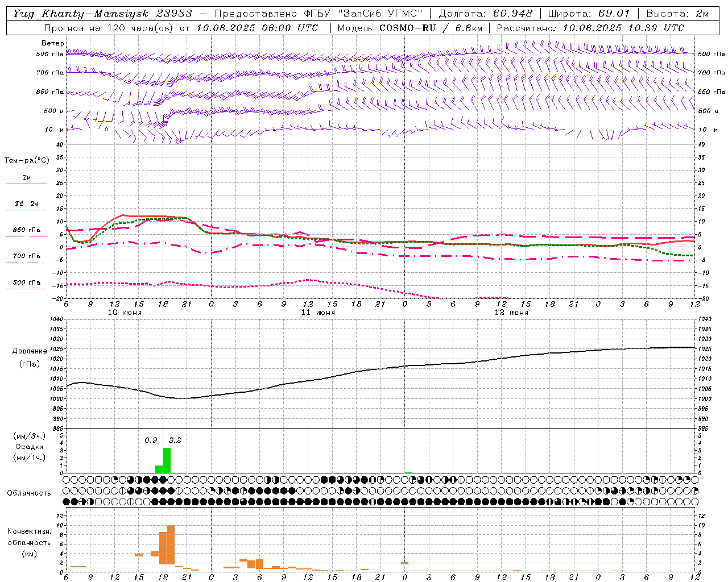Click the Осадки precipitation label

coord(30,447)
